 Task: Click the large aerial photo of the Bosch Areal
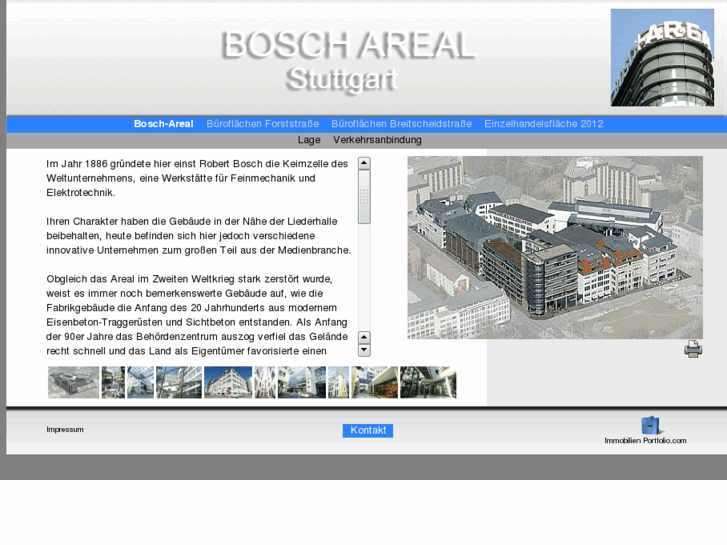point(555,247)
